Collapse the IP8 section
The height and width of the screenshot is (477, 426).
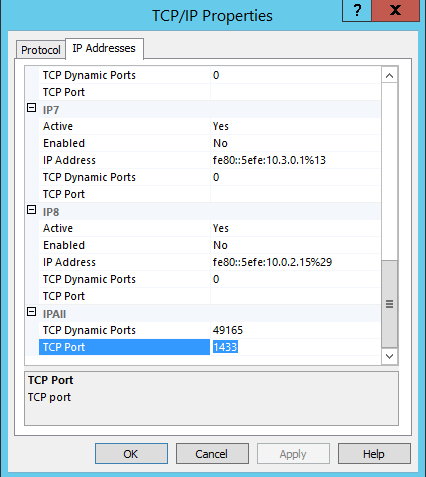31,210
